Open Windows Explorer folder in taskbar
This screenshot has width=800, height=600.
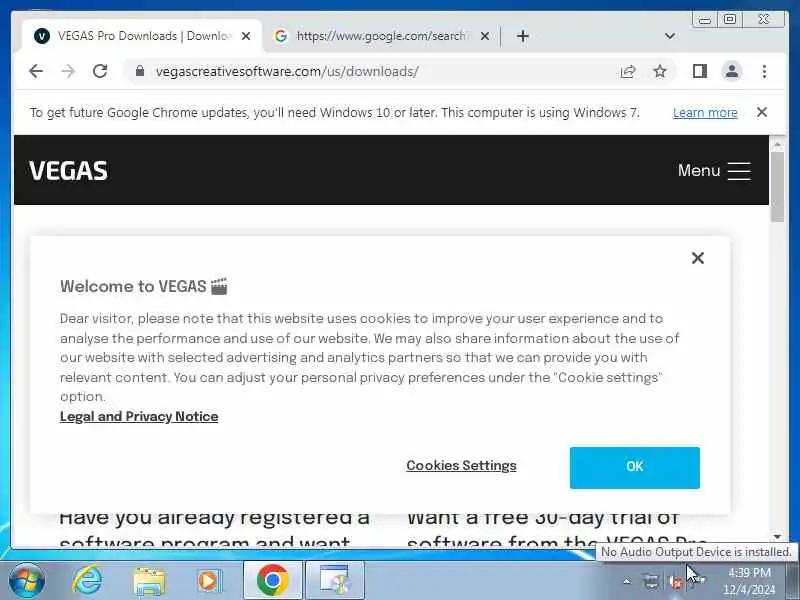[148, 582]
